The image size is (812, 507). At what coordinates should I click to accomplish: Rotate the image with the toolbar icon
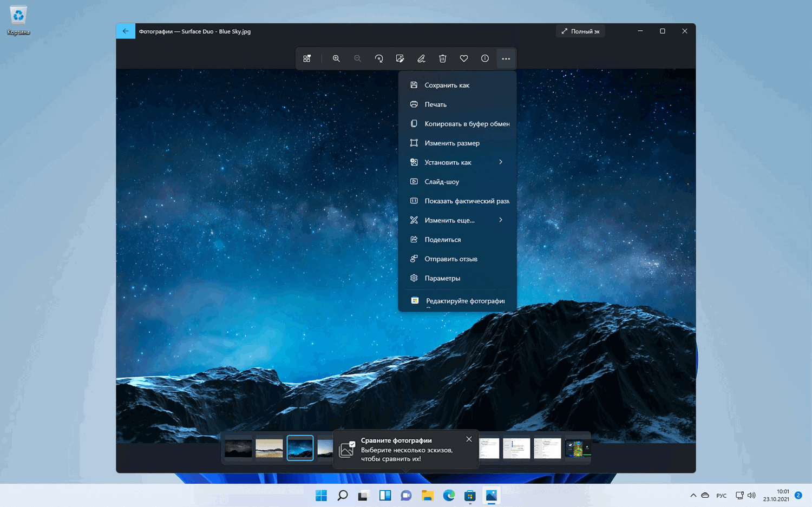click(x=379, y=58)
